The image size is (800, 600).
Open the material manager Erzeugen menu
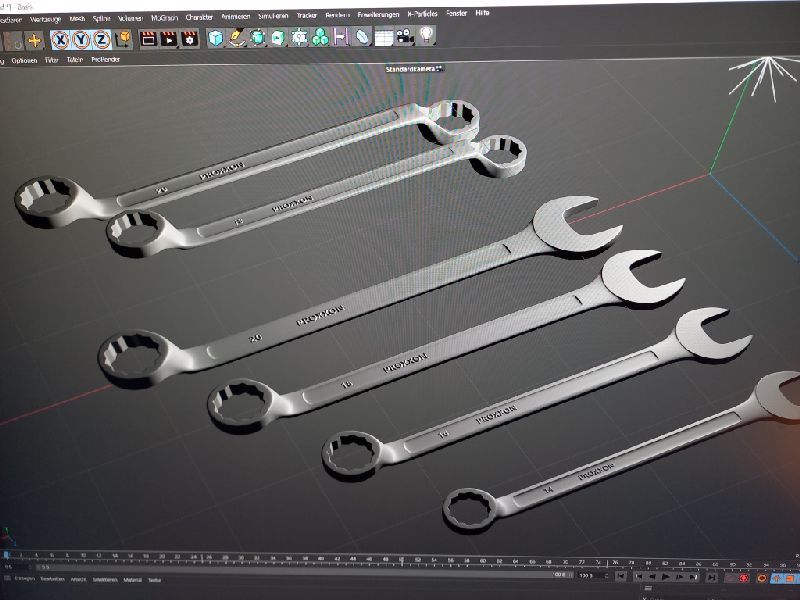pos(24,579)
